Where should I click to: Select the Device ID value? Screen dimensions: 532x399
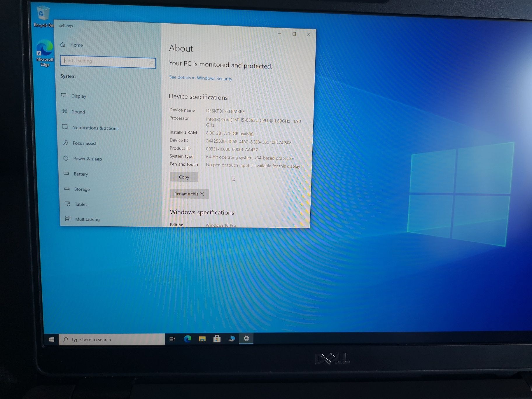coord(249,142)
